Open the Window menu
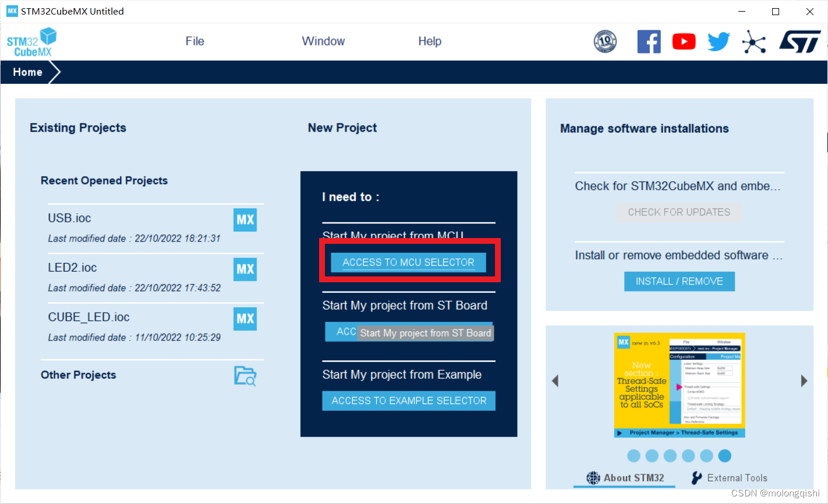The image size is (828, 504). [x=323, y=41]
